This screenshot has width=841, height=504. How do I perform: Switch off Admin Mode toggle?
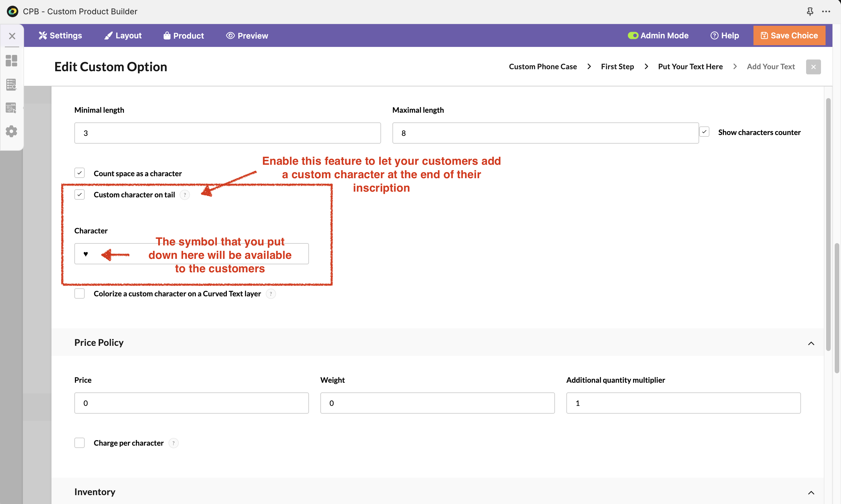point(633,36)
